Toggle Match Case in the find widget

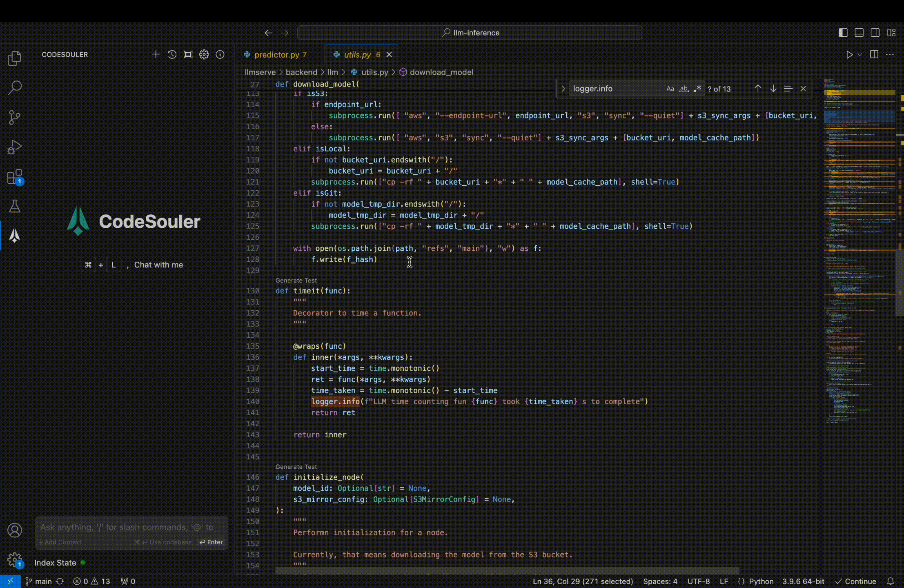point(670,89)
